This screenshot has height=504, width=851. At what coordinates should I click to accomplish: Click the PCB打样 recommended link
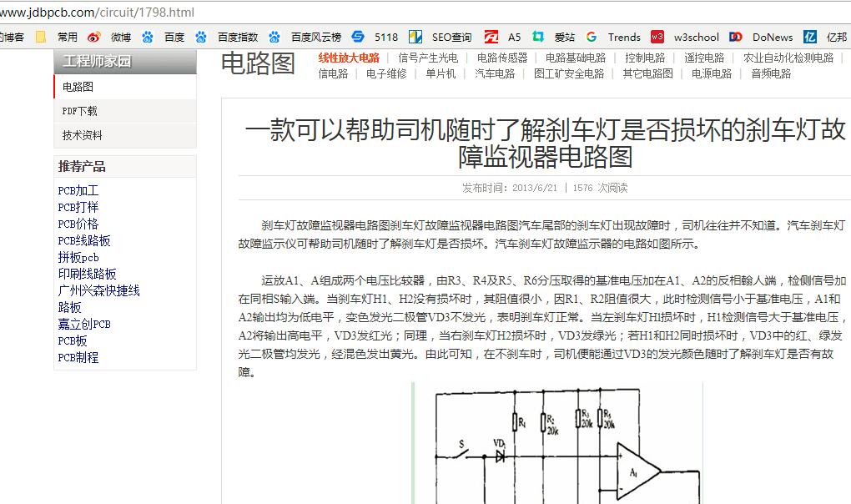click(78, 207)
